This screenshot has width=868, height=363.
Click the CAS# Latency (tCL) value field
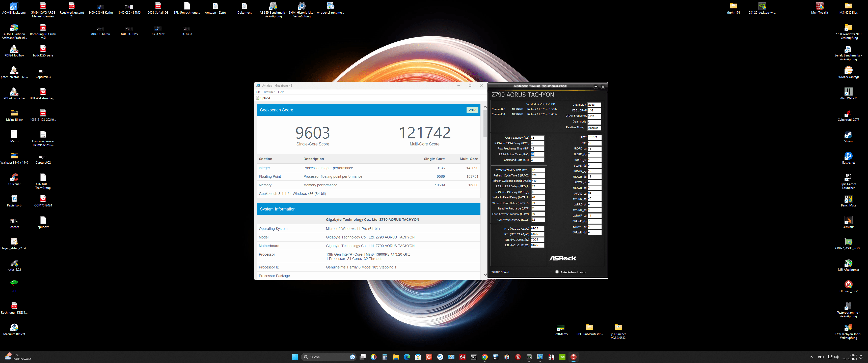pos(537,138)
